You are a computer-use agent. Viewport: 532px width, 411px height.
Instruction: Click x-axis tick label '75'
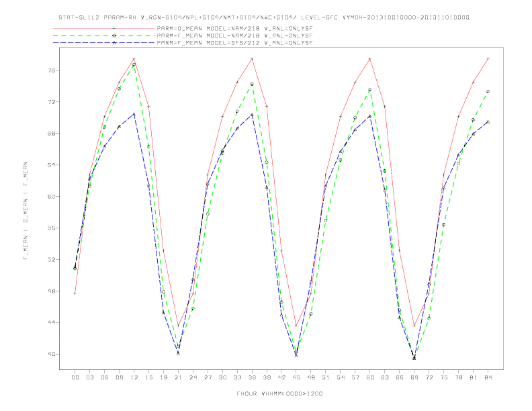[444, 377]
